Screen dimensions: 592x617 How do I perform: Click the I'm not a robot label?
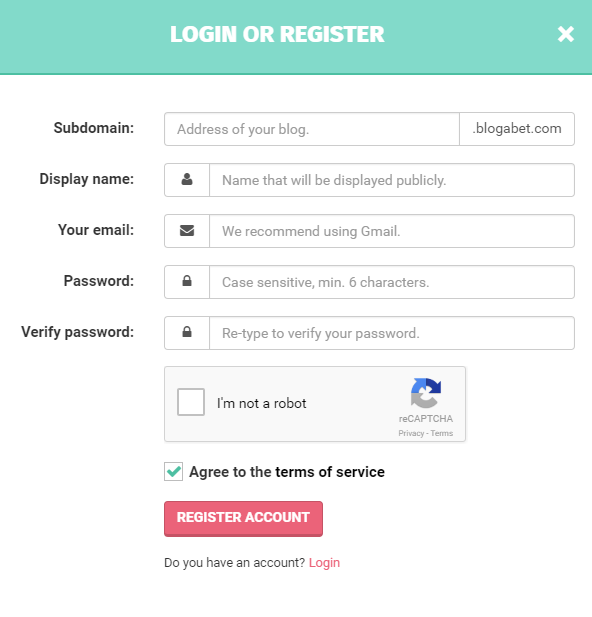261,403
